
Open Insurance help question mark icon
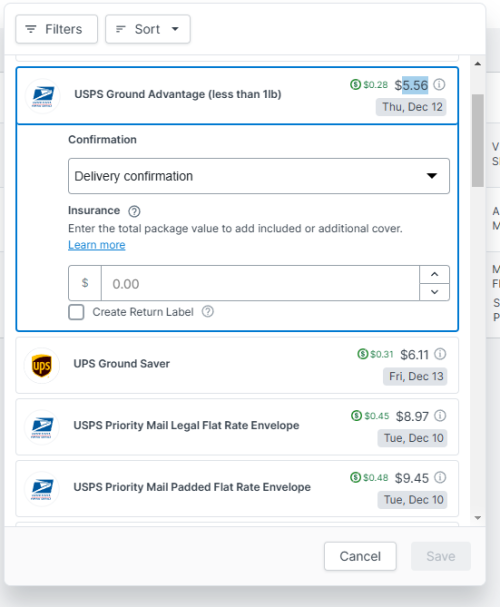134,211
